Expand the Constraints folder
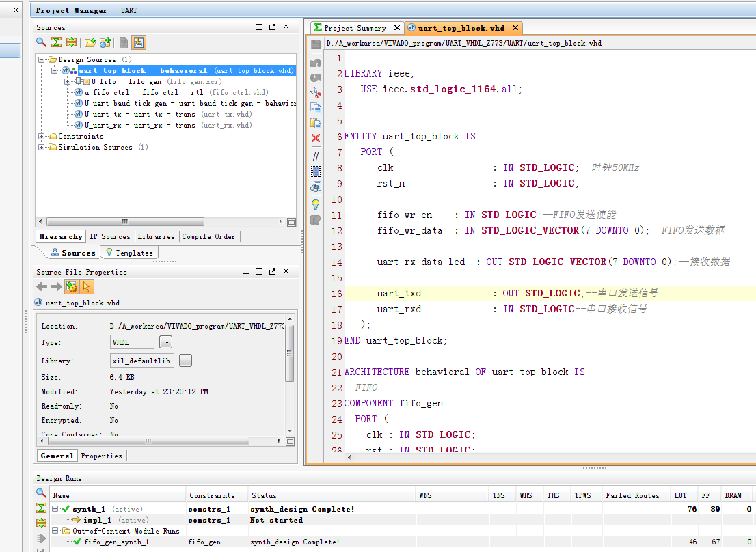 click(x=42, y=137)
